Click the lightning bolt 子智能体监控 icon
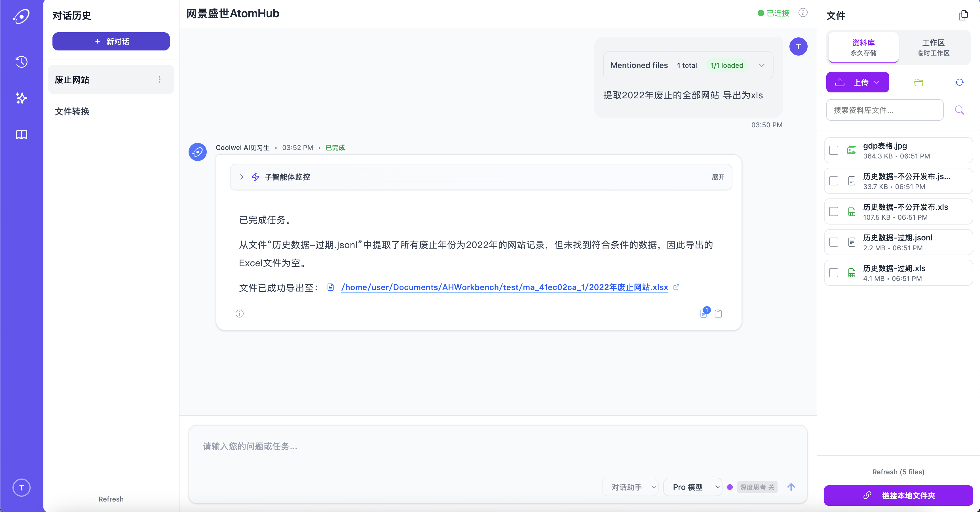Viewport: 980px width, 512px height. tap(255, 177)
